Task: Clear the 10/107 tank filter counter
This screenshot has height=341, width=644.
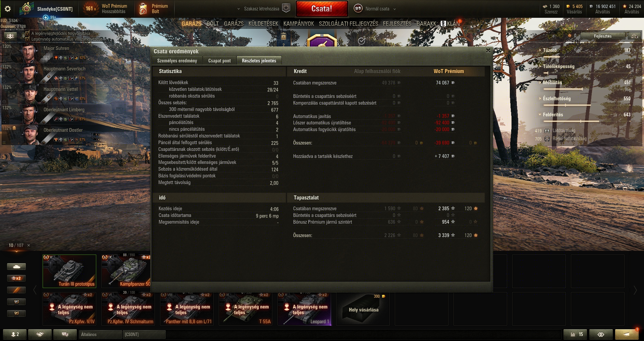Action: pos(29,245)
